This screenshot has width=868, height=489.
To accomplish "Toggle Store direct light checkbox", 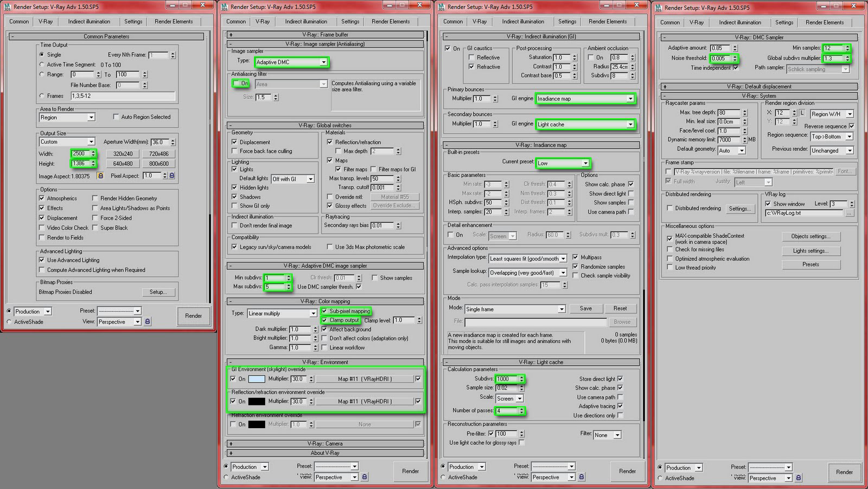I will (x=620, y=379).
